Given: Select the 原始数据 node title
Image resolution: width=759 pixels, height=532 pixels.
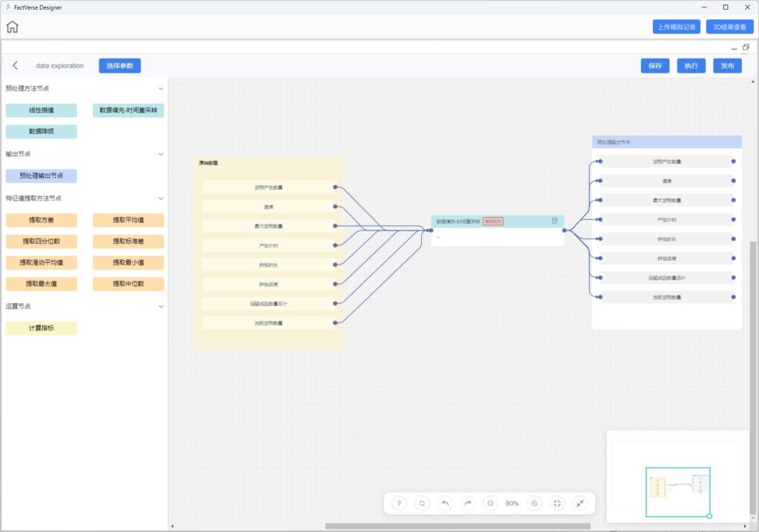Looking at the screenshot, I should point(208,163).
